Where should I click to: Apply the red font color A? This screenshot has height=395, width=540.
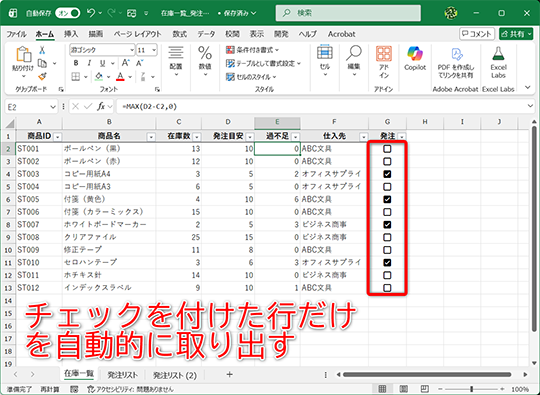[x=120, y=76]
